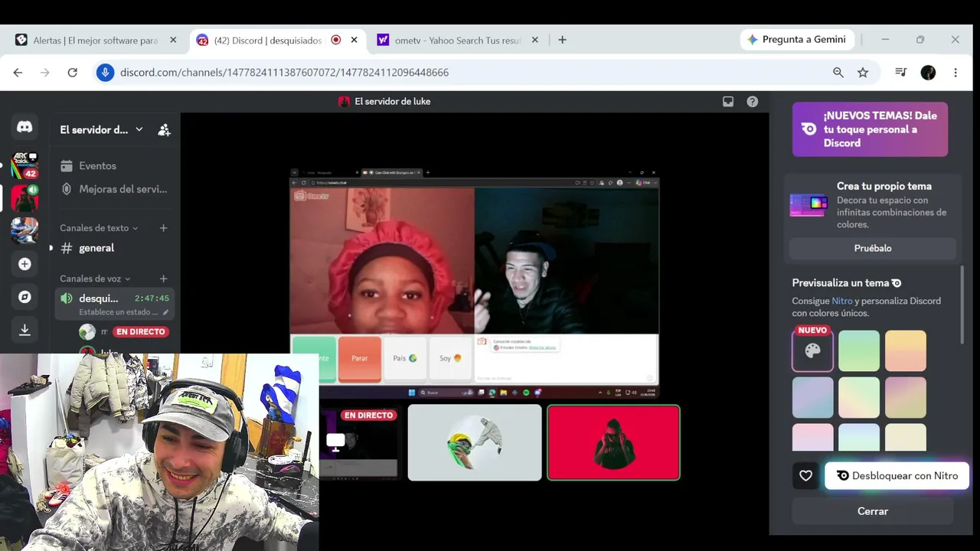Open a new browser tab
This screenshot has width=980, height=551.
(x=562, y=40)
